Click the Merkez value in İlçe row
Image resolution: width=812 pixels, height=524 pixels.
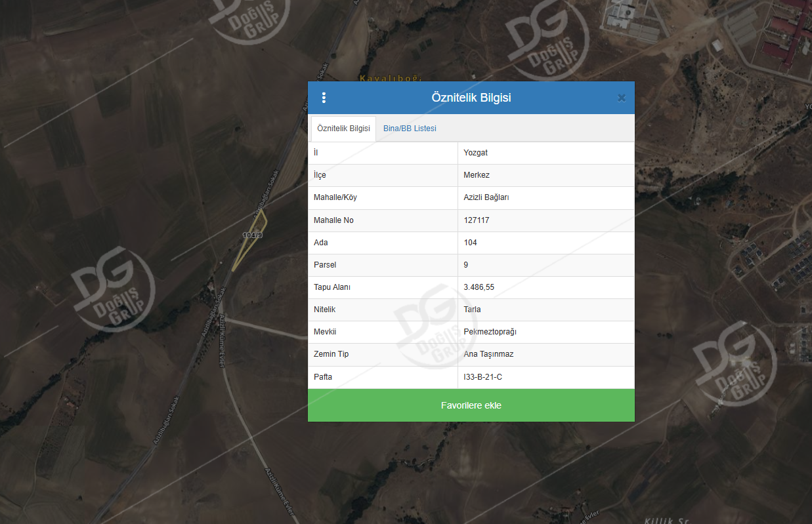(477, 175)
